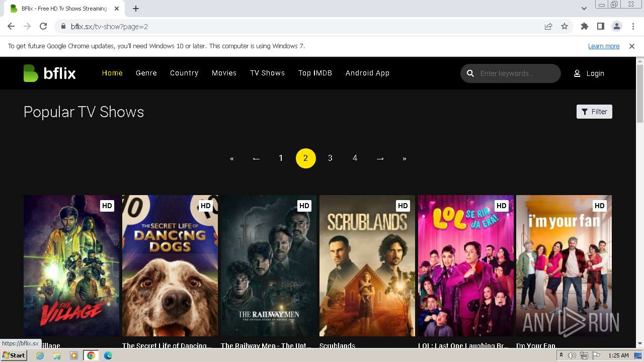Open the Android App link

[367, 73]
